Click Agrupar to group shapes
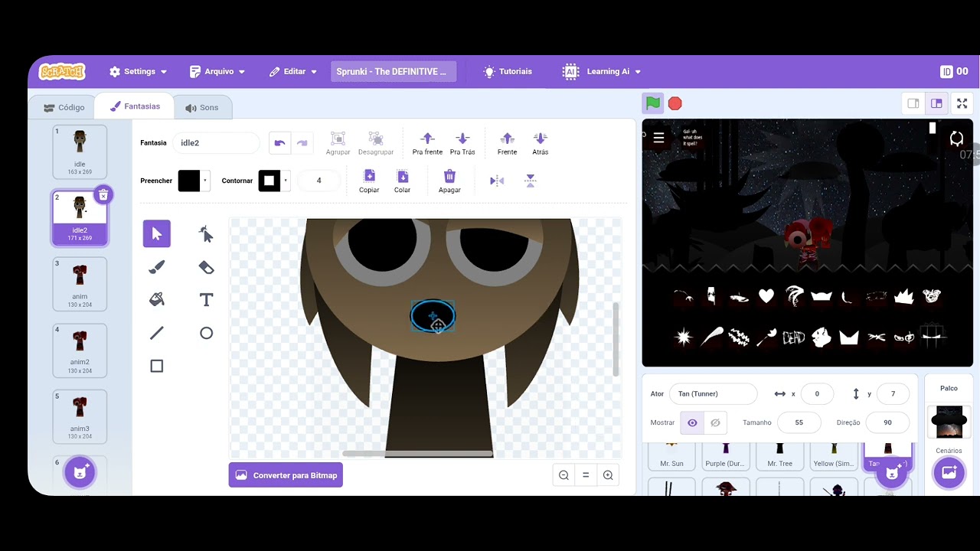 [x=338, y=143]
